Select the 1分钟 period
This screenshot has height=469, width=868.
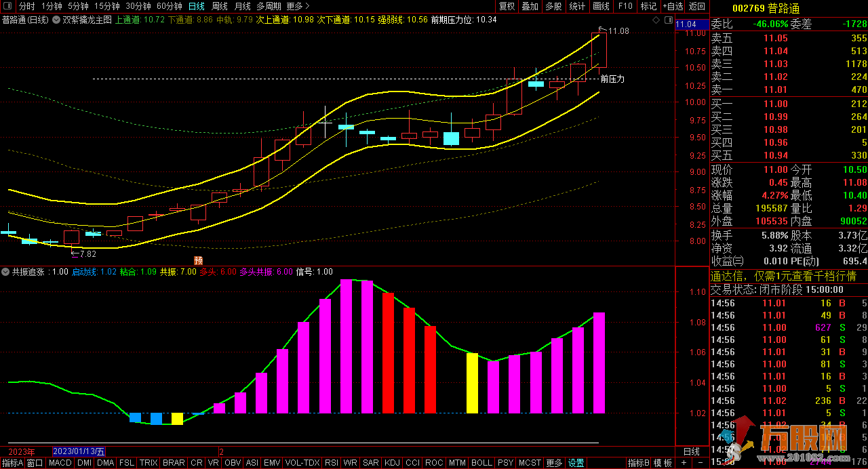(x=52, y=6)
